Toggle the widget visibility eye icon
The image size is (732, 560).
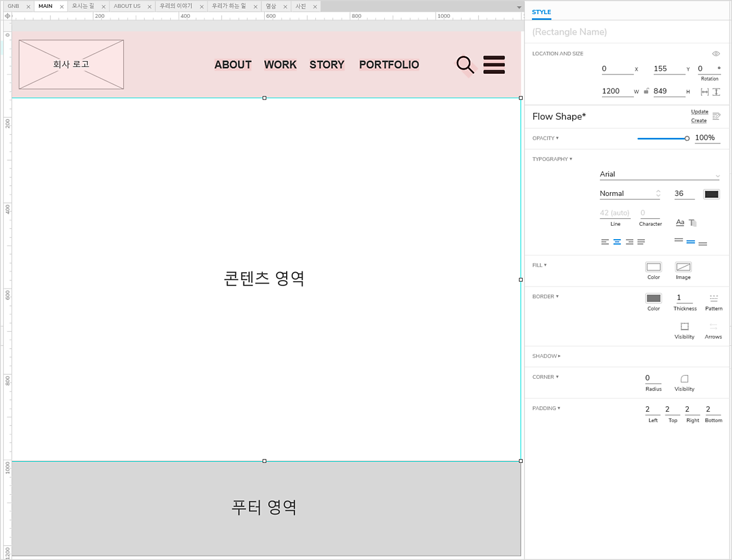coord(716,54)
